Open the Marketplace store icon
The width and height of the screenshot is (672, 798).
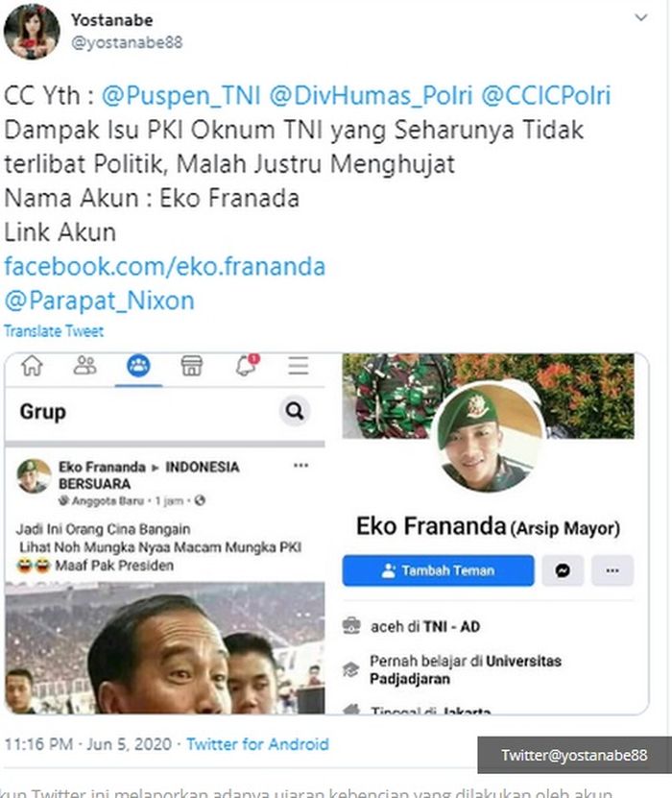click(192, 366)
